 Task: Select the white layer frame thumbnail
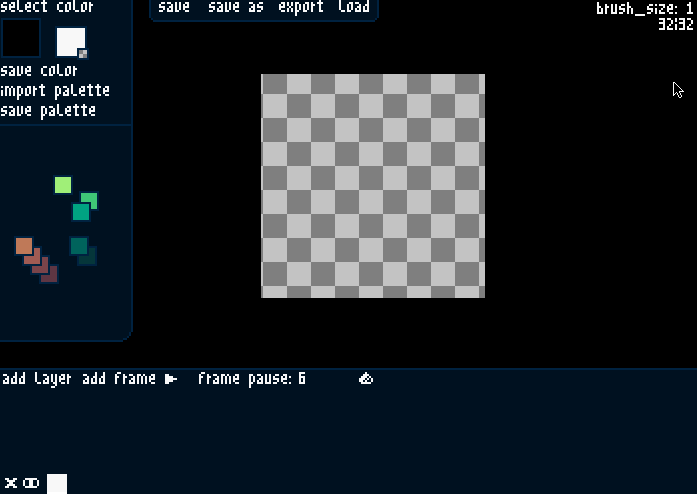pyautogui.click(x=57, y=484)
